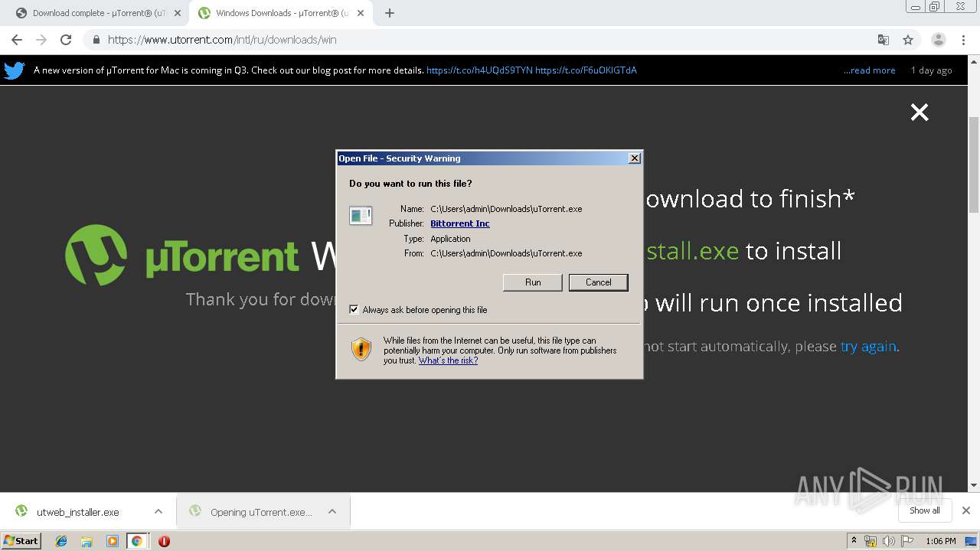Click the Chrome taskbar icon
Image resolution: width=980 pixels, height=551 pixels.
[137, 541]
